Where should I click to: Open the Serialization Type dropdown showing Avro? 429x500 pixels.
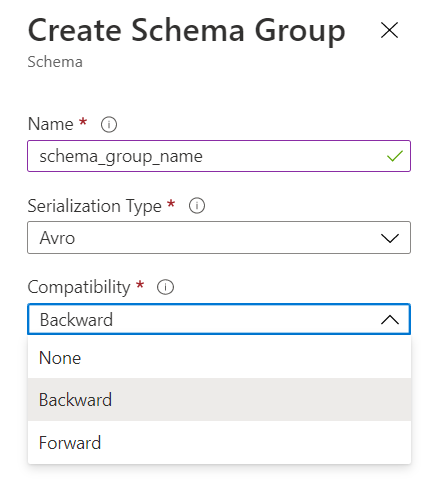click(x=219, y=237)
